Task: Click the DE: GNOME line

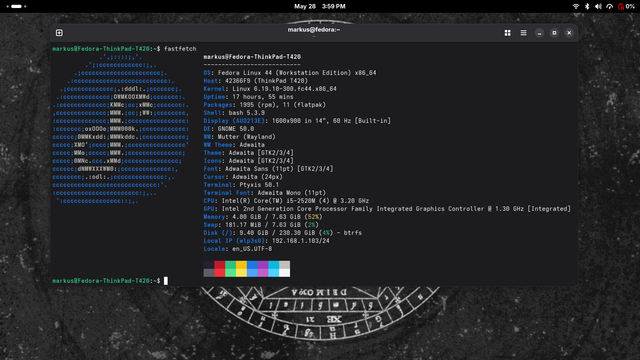Action: tap(229, 129)
